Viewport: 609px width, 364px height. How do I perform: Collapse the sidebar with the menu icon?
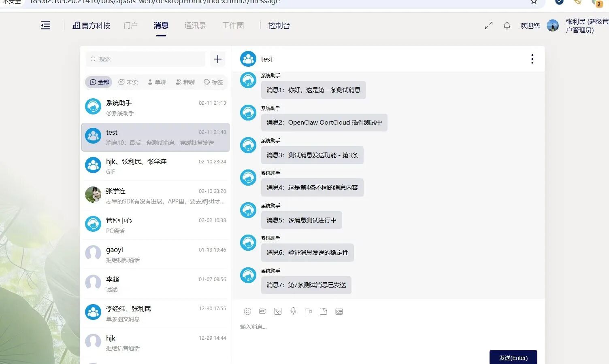coord(45,25)
